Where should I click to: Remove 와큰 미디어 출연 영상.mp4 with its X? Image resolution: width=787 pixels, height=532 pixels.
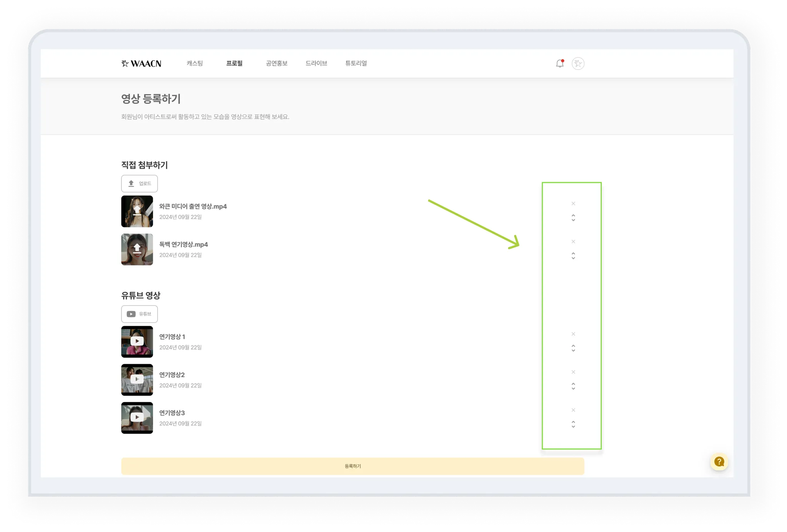tap(573, 204)
